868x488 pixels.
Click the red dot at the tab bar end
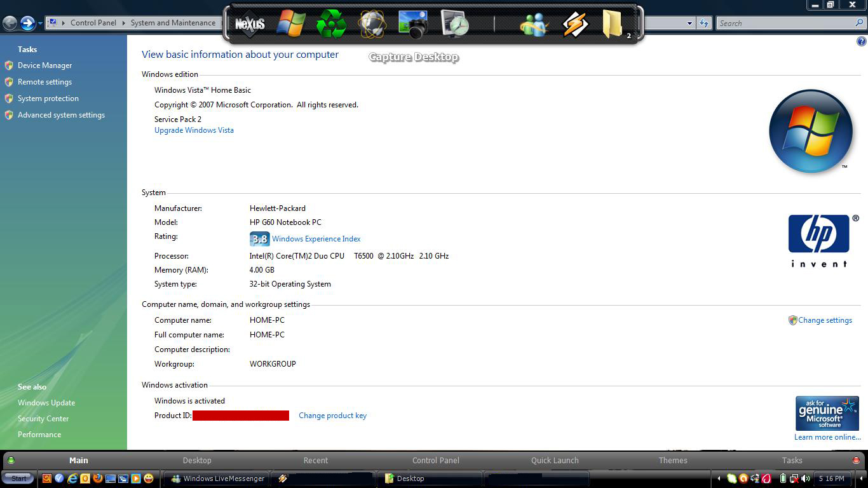[856, 461]
